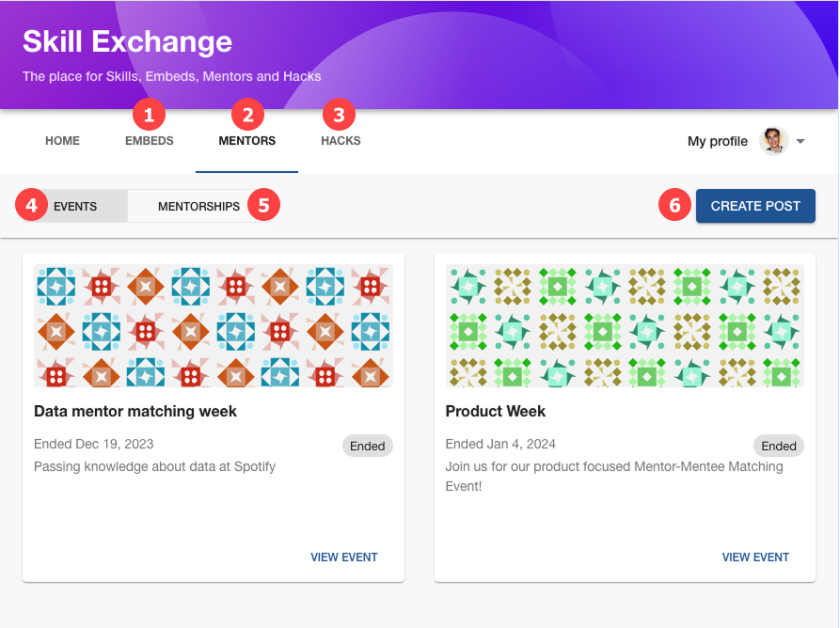Go to the Hacks tab
Viewport: 840px width, 628px height.
click(x=341, y=141)
